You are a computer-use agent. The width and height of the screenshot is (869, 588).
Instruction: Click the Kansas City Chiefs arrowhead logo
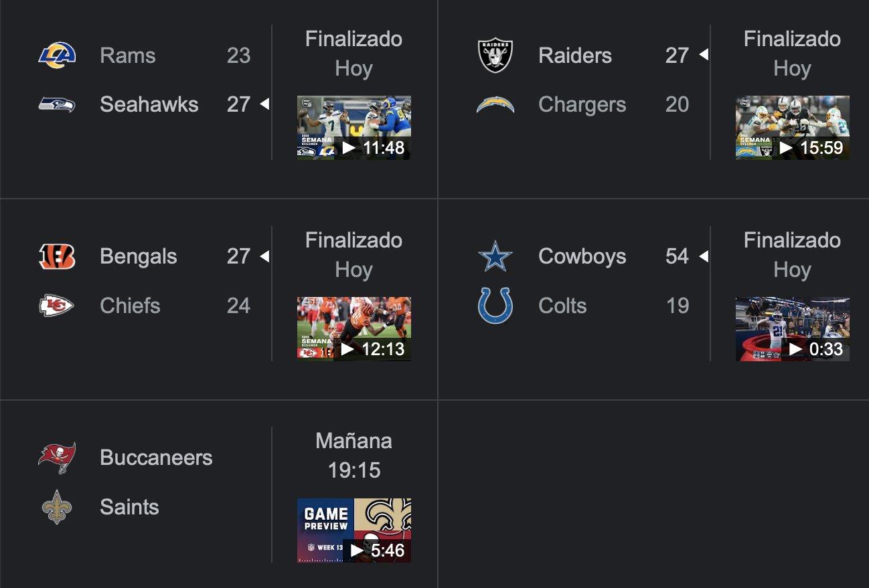pos(57,306)
